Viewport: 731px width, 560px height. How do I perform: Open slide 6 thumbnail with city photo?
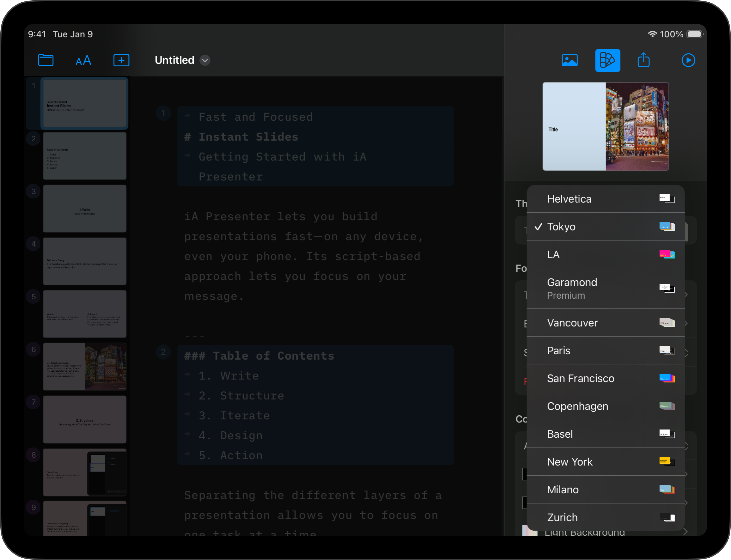coord(85,366)
